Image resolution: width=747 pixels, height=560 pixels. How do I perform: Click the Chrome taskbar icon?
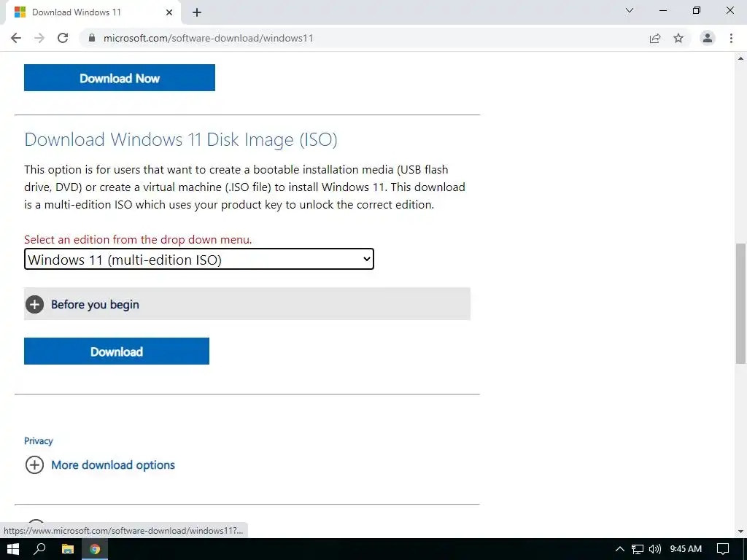(95, 549)
